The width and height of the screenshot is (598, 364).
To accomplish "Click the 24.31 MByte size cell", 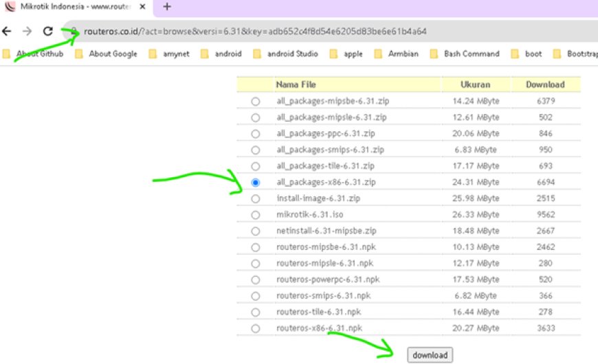I will (476, 182).
